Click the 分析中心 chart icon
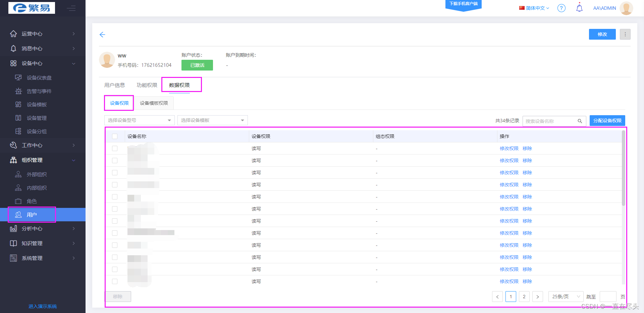The width and height of the screenshot is (644, 313). click(13, 228)
